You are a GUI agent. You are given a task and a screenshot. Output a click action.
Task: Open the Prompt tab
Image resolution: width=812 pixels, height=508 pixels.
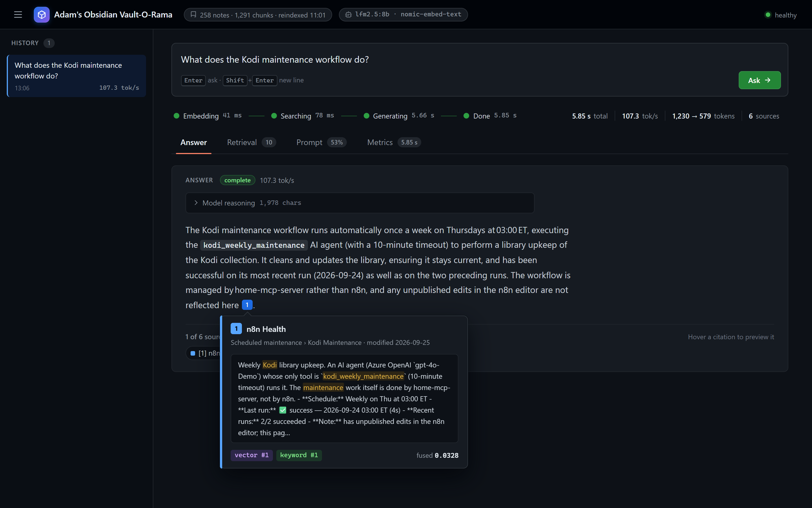321,143
